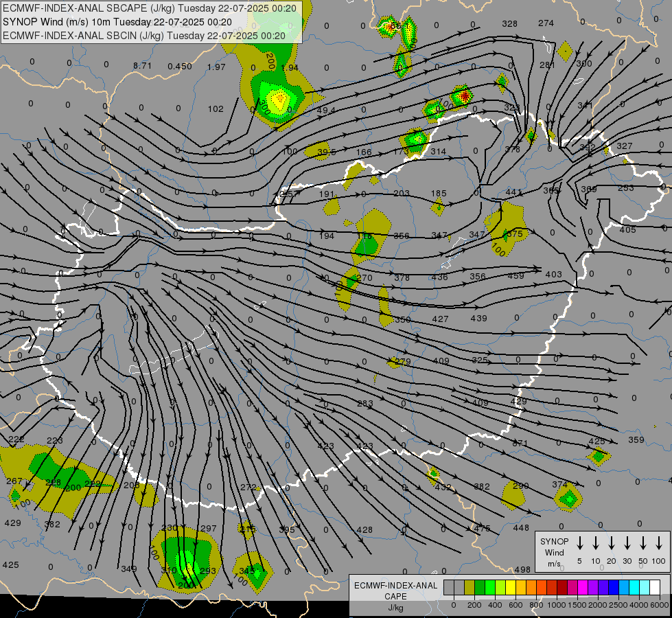Click the map value 253
The width and height of the screenshot is (672, 618).
click(x=626, y=188)
